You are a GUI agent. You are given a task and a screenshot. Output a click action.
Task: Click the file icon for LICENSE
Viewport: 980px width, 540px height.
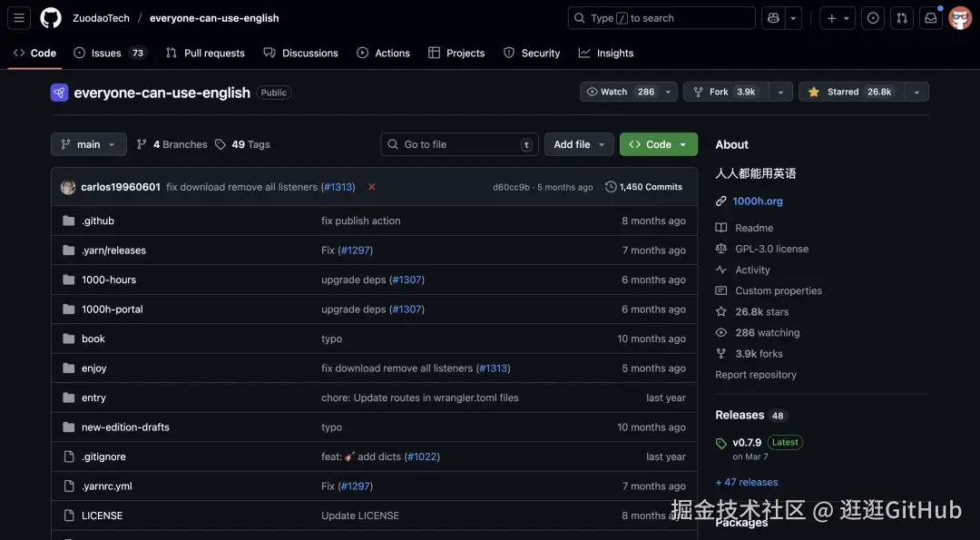pos(69,515)
